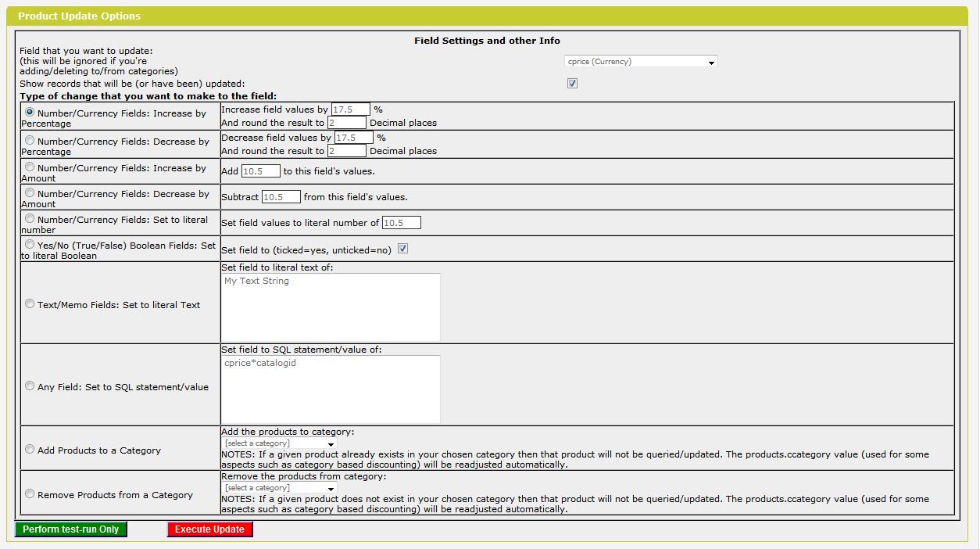Select Set to literal Boolean radio button
The height and width of the screenshot is (549, 980).
point(30,244)
